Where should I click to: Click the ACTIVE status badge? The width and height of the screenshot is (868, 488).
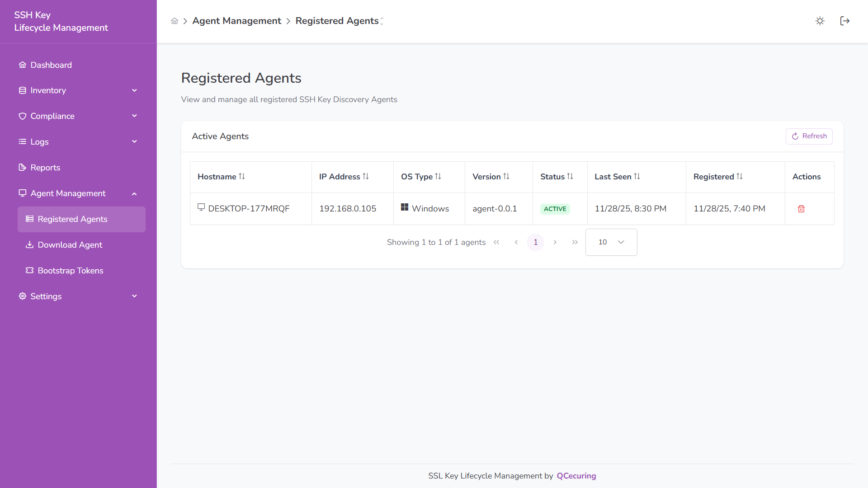pos(555,209)
